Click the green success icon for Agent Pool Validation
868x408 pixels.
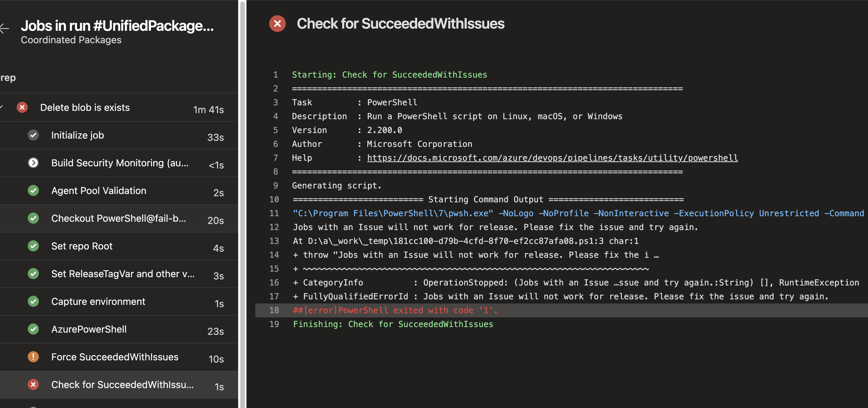(33, 190)
